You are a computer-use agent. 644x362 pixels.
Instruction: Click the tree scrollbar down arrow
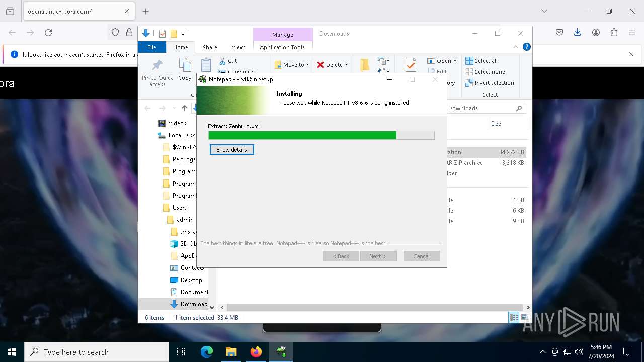pyautogui.click(x=212, y=307)
